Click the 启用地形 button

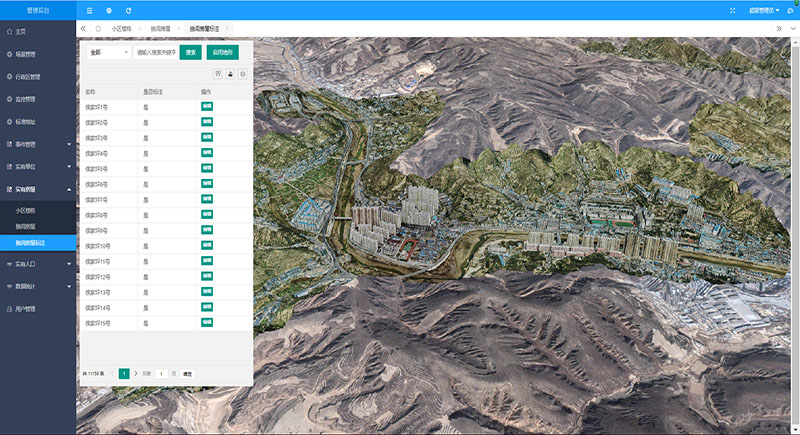[x=222, y=52]
